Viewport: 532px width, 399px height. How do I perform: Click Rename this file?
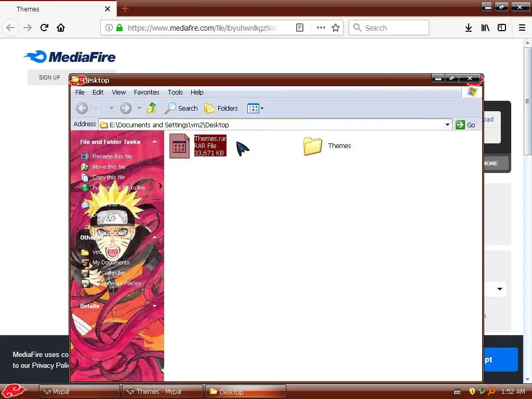tap(112, 156)
